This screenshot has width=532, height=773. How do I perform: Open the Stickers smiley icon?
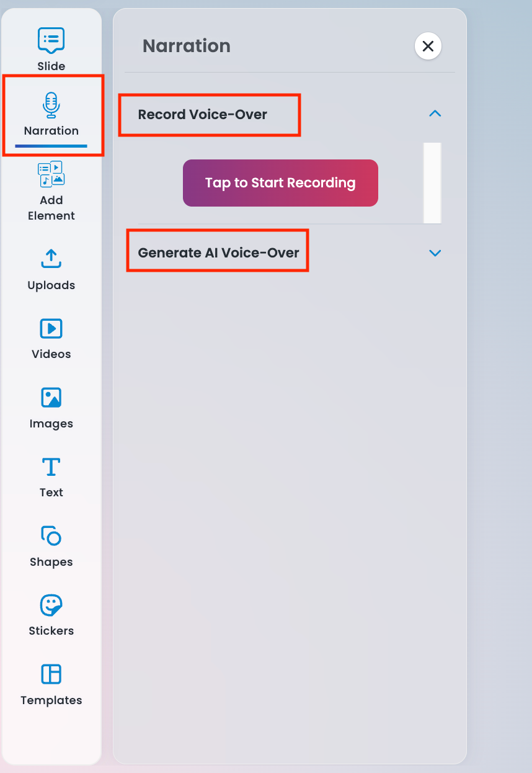pyautogui.click(x=51, y=605)
